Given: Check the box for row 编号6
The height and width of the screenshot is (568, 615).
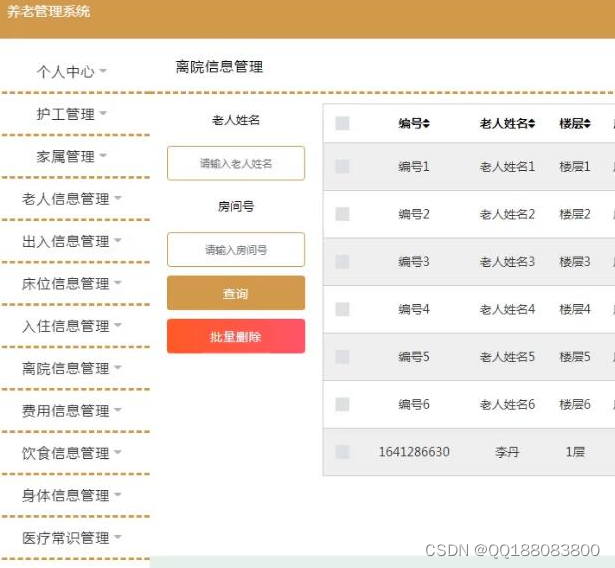Looking at the screenshot, I should pyautogui.click(x=342, y=404).
